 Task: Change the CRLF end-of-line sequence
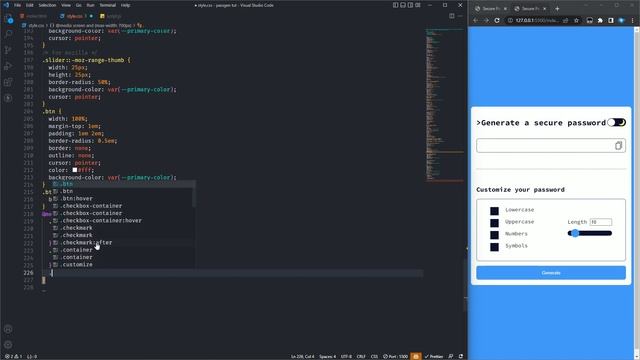point(361,356)
